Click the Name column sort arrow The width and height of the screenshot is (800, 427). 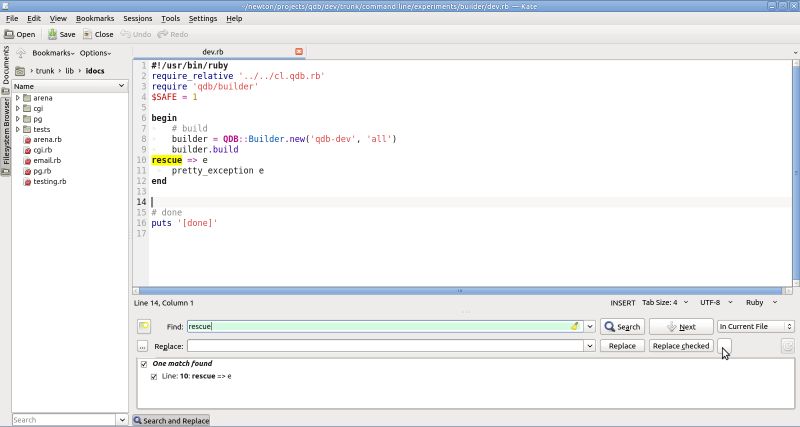121,86
